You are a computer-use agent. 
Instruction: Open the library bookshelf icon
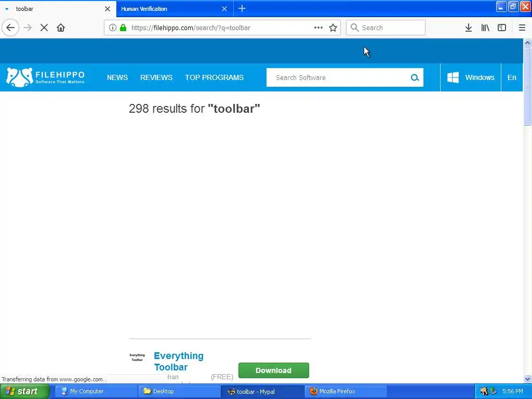pos(485,28)
